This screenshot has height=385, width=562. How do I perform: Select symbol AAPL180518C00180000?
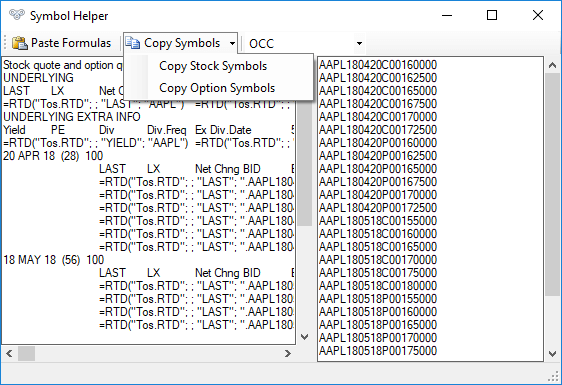tap(378, 286)
